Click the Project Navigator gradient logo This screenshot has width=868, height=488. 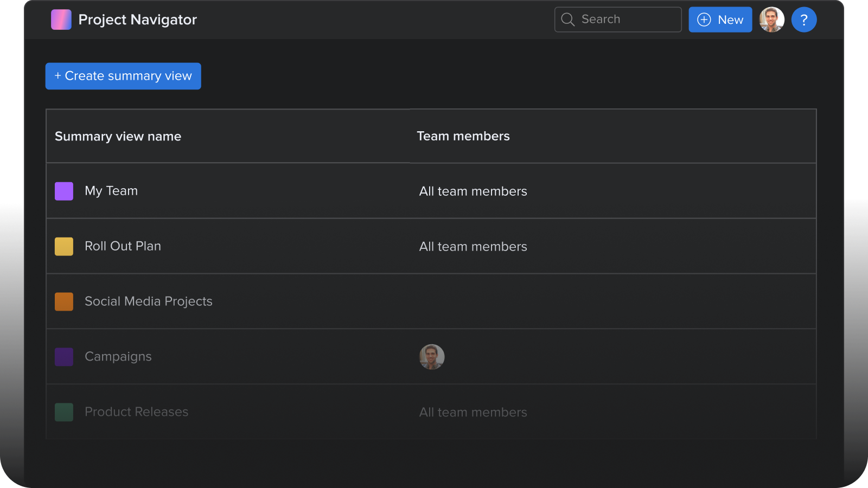pos(61,20)
